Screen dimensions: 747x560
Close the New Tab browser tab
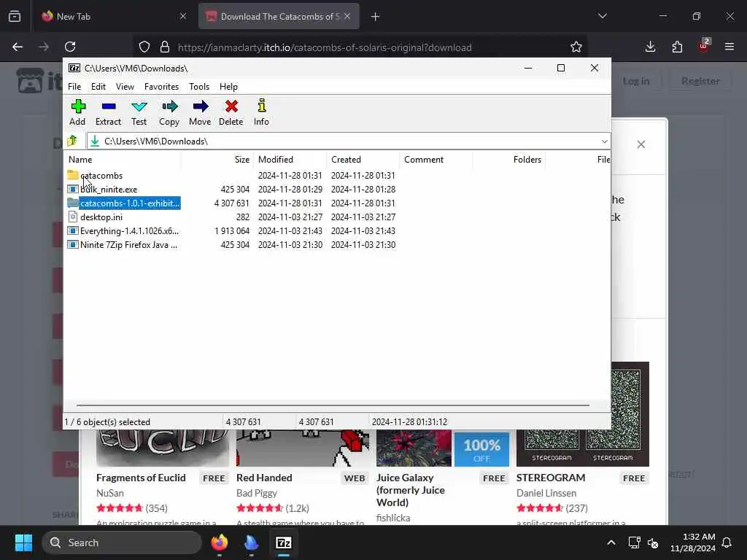pos(183,16)
